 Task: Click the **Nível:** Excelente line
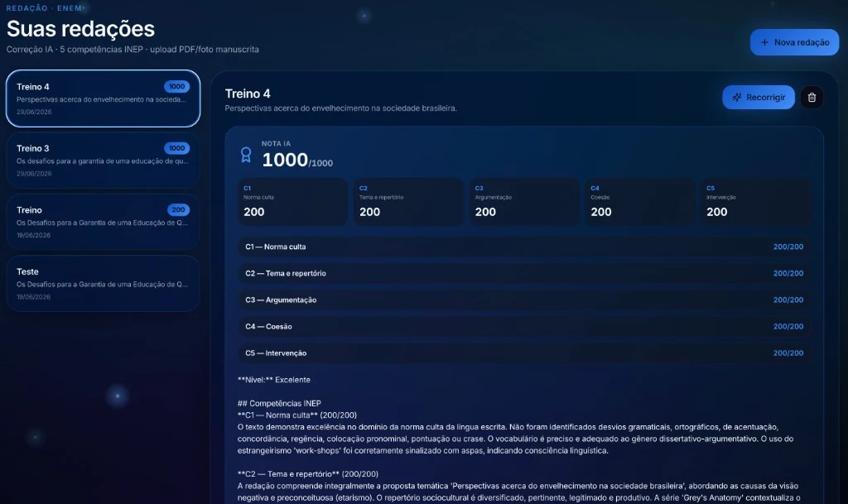pos(274,380)
